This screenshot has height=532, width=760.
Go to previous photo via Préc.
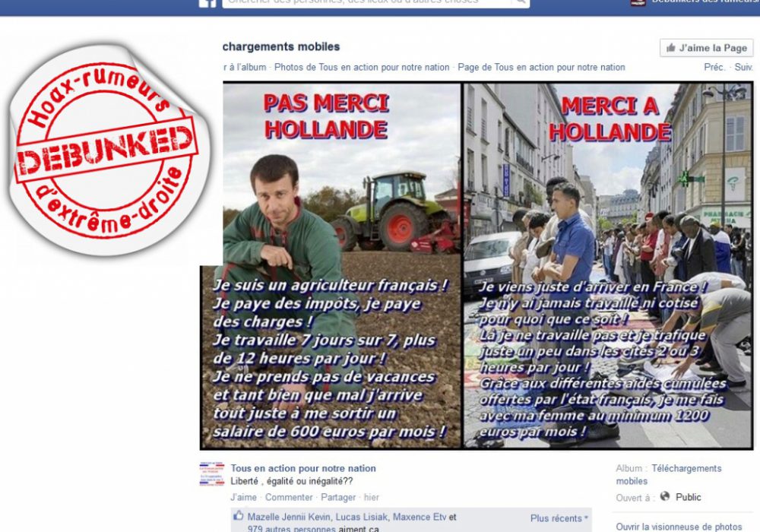tap(714, 68)
